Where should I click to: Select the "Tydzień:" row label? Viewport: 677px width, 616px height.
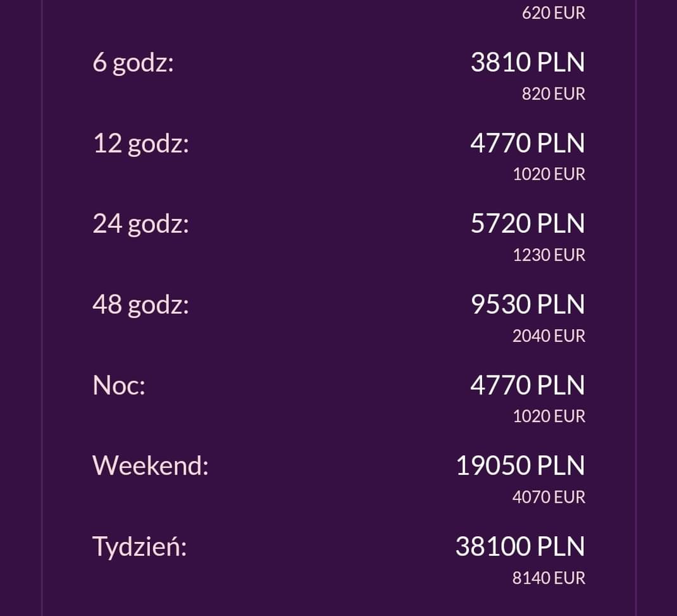tap(140, 546)
